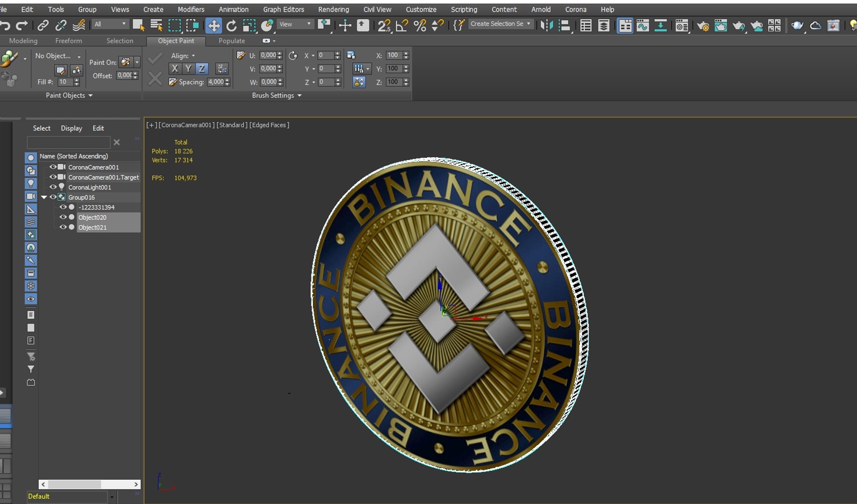
Task: Open the selection filter All dropdown
Action: (x=110, y=24)
